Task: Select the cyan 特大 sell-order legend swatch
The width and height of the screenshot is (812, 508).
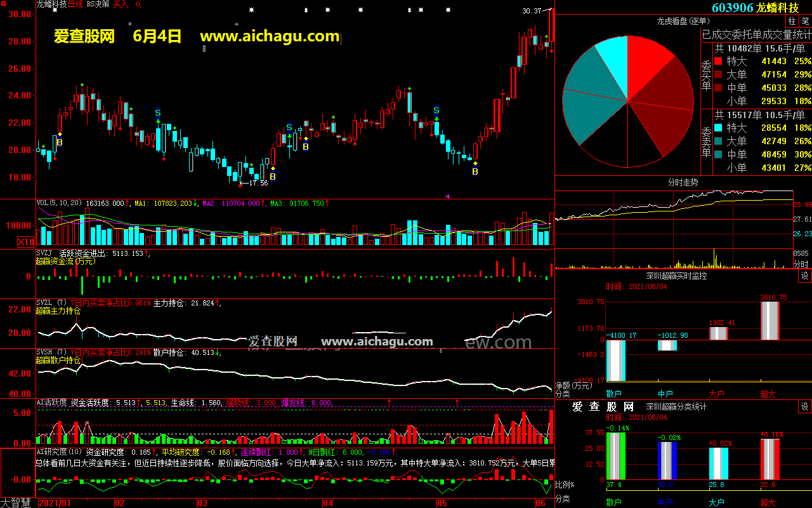Action: (x=718, y=128)
